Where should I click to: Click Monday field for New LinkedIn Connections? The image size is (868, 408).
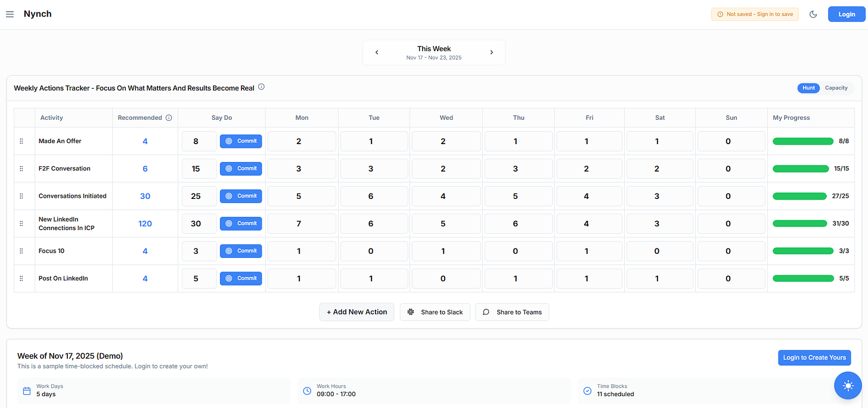[x=302, y=223]
